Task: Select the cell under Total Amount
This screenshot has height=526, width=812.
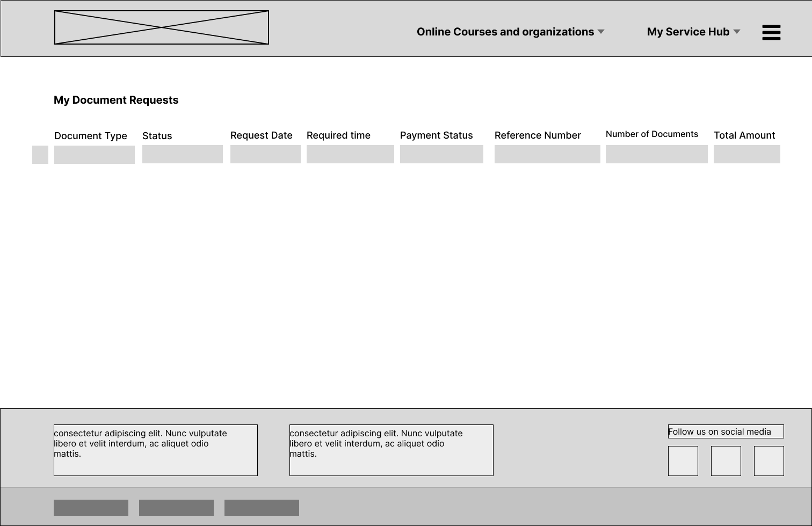Action: (x=746, y=154)
